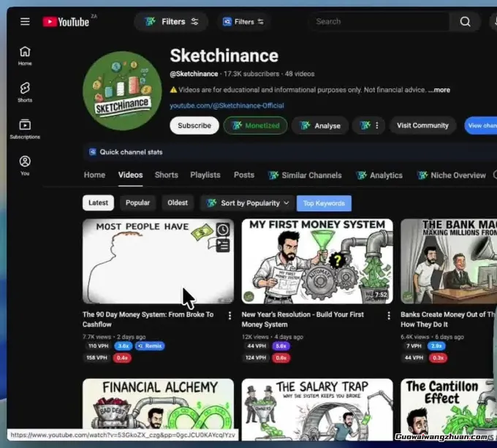Switch to the Playlists tab

[205, 175]
